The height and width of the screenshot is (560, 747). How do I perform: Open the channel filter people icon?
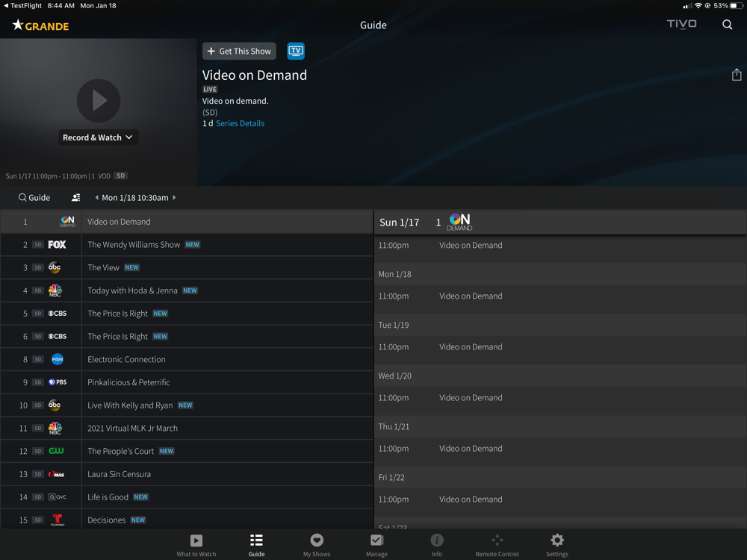[75, 198]
